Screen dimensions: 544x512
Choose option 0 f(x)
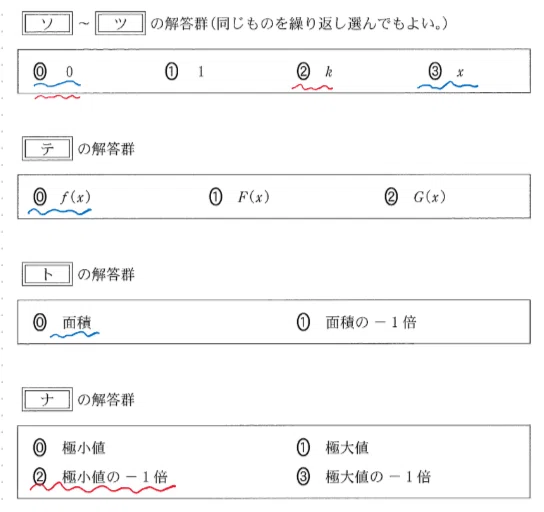point(62,197)
